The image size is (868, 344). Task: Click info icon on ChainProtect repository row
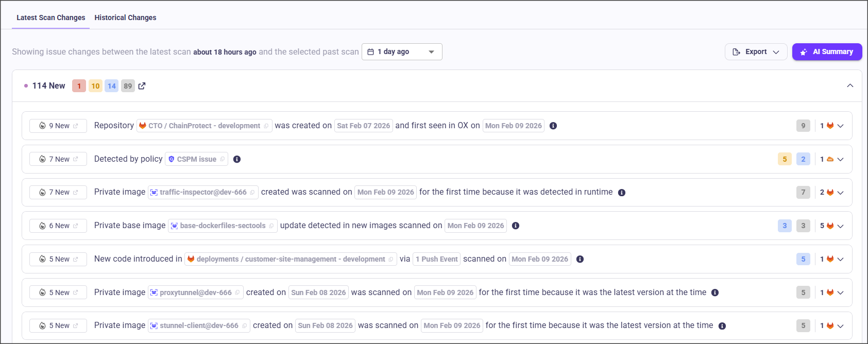tap(553, 126)
